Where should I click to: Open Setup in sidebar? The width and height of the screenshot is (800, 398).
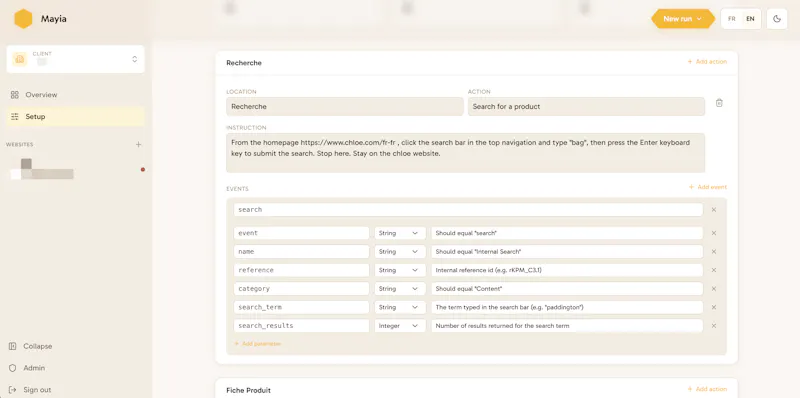pos(76,116)
